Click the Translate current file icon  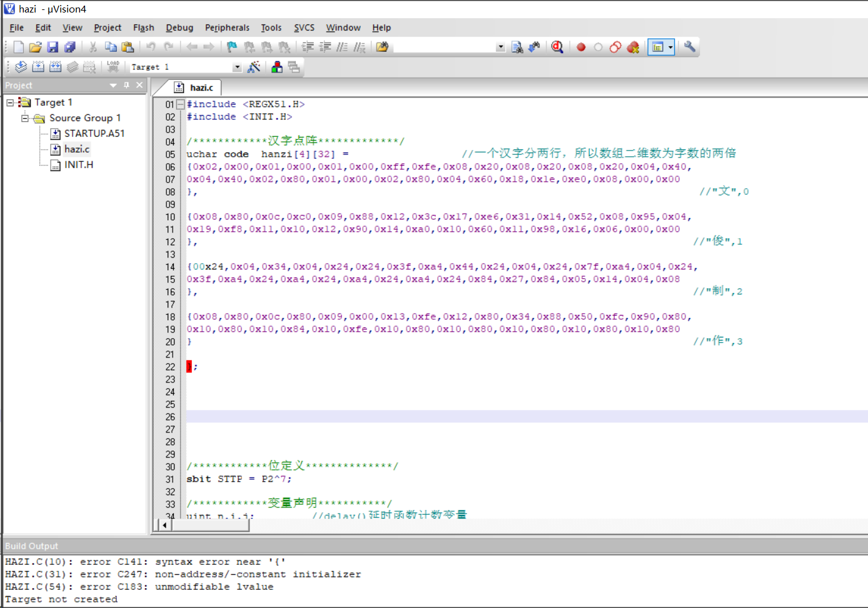pos(21,67)
